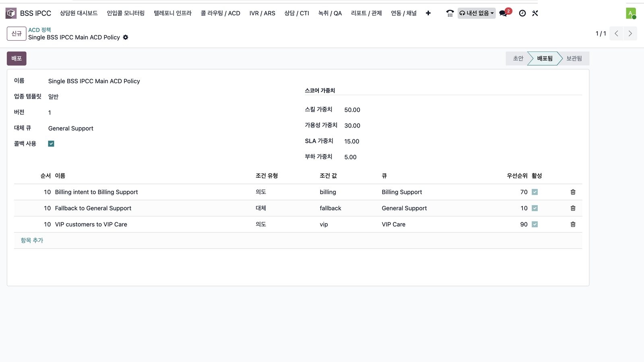
Task: Select the 배포됨 status stage
Action: [x=545, y=58]
